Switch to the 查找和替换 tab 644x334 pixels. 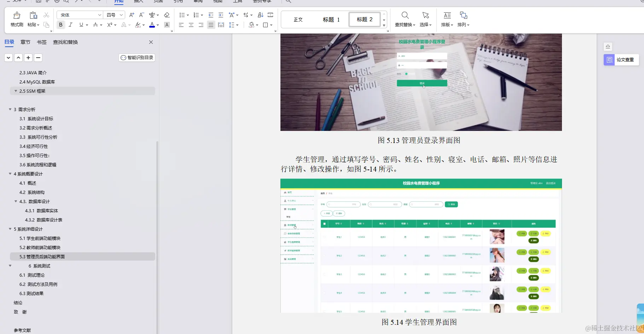point(65,42)
